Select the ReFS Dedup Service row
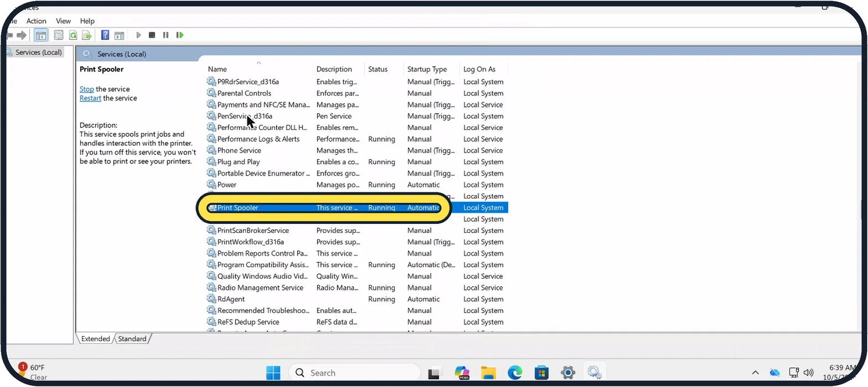The image size is (868, 387). (356, 322)
